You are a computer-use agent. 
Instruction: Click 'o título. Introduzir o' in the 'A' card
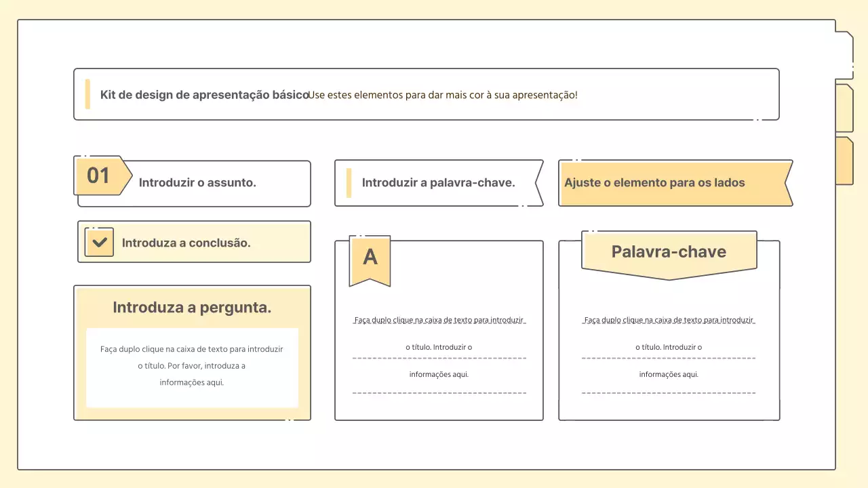tap(439, 347)
